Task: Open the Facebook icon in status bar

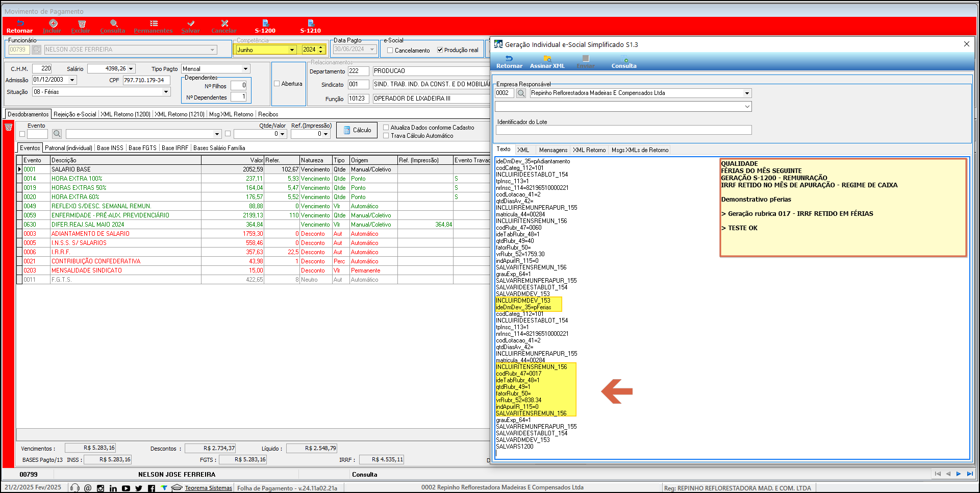Action: click(x=152, y=488)
